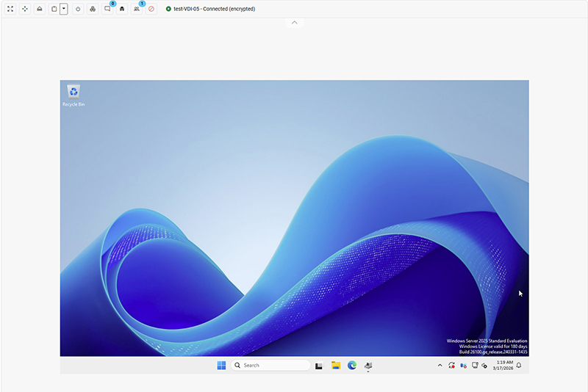Image resolution: width=588 pixels, height=392 pixels.
Task: Open Task View from the taskbar
Action: point(319,366)
